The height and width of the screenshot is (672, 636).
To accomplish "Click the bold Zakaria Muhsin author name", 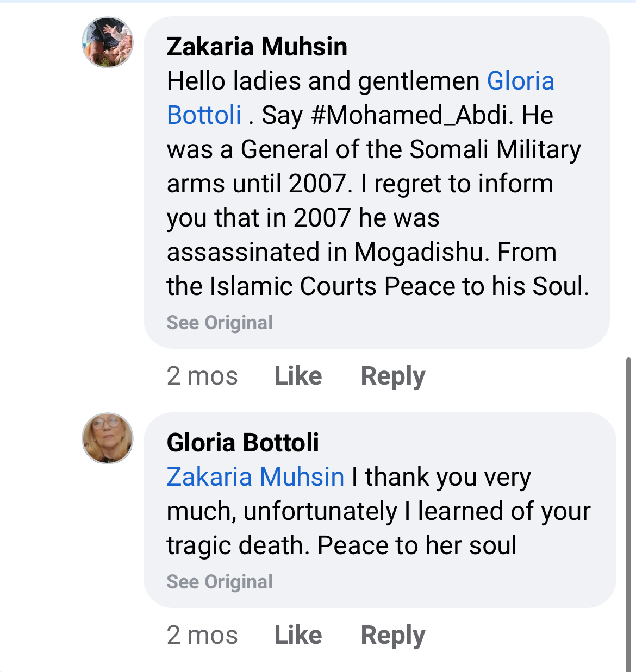I will [x=257, y=47].
